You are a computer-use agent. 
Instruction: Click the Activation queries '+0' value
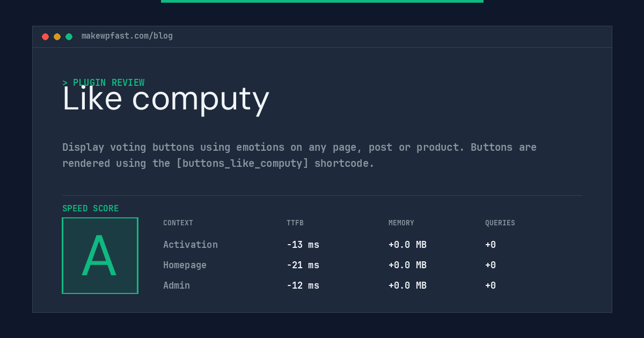point(491,245)
